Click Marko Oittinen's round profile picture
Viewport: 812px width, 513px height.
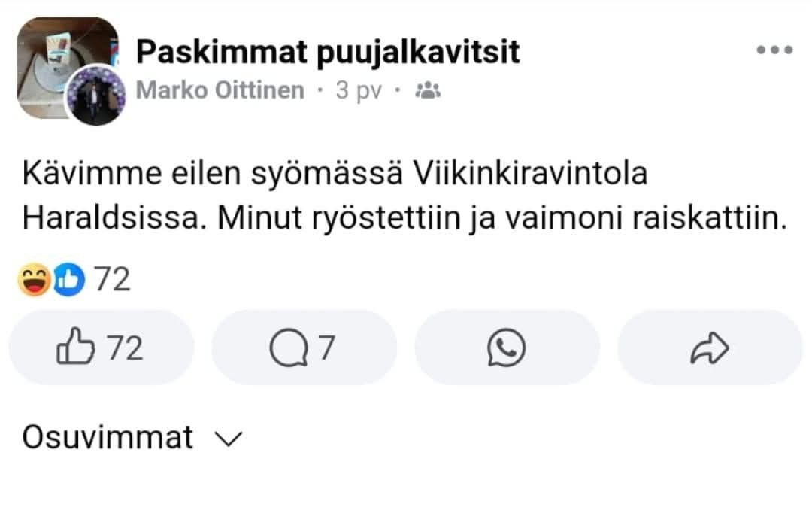click(x=94, y=94)
